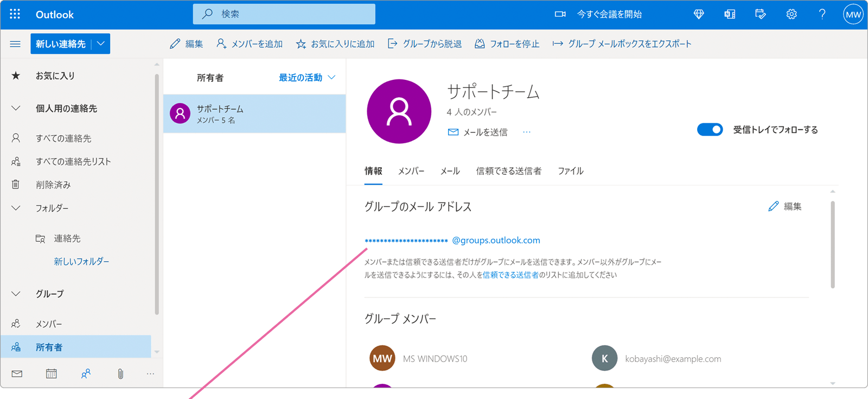
Task: Open more apps ellipsis at bottom
Action: pos(150,373)
